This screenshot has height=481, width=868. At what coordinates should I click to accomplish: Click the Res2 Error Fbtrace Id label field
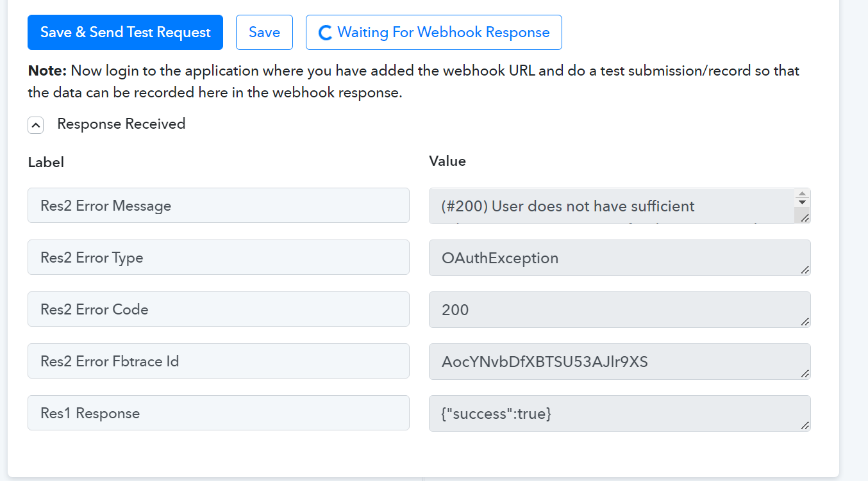tap(219, 361)
